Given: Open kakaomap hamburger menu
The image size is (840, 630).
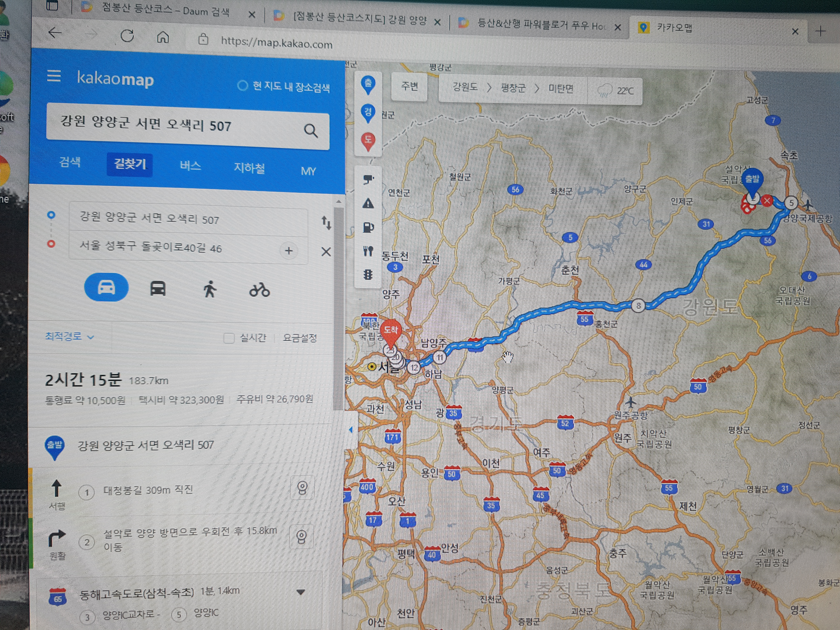Looking at the screenshot, I should click(54, 76).
